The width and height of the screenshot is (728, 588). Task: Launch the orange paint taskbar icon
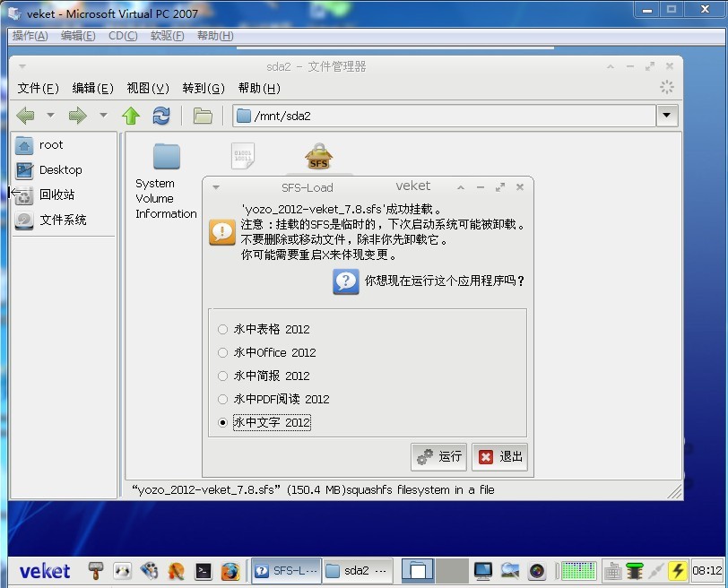pyautogui.click(x=177, y=571)
